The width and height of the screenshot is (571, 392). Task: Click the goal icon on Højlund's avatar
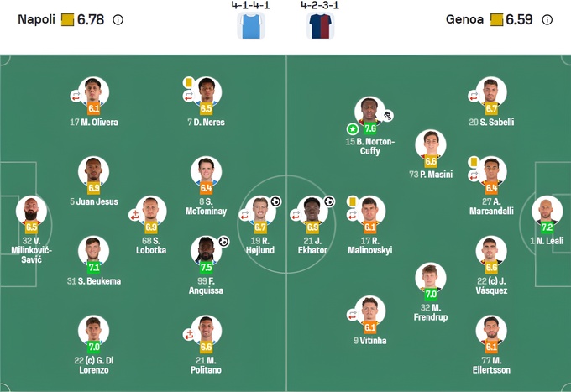275,201
